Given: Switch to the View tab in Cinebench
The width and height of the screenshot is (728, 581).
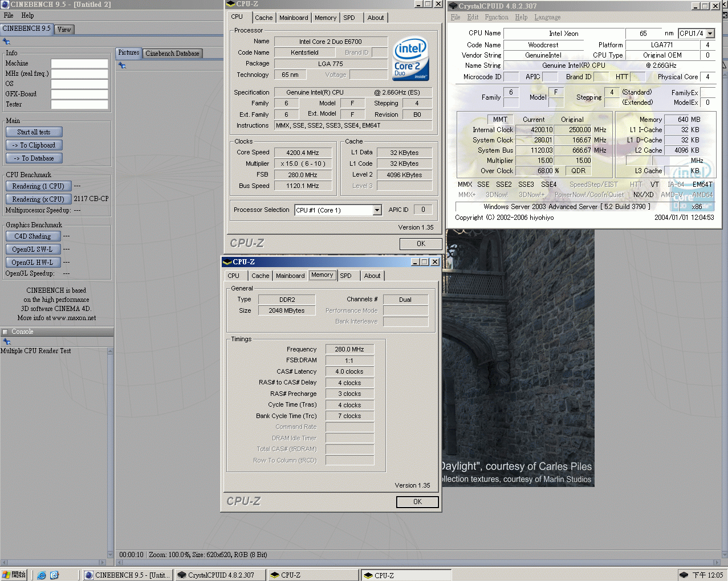Looking at the screenshot, I should click(64, 29).
